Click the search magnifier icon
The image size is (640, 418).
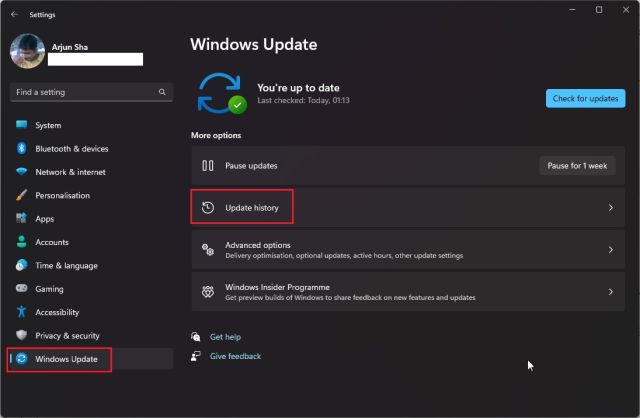pos(162,92)
